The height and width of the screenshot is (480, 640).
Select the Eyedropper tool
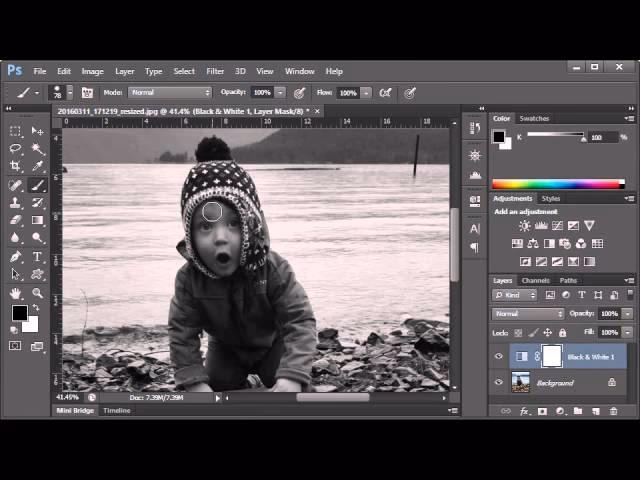(x=37, y=166)
